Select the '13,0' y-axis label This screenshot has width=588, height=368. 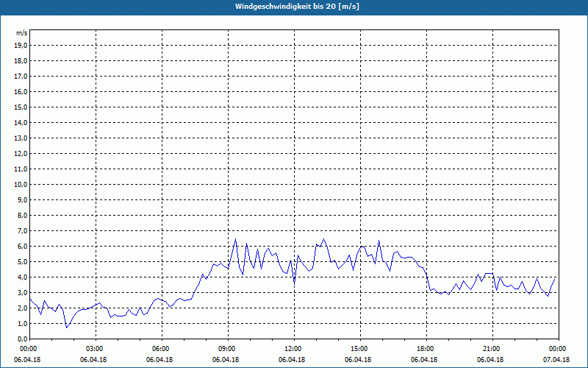[21, 138]
